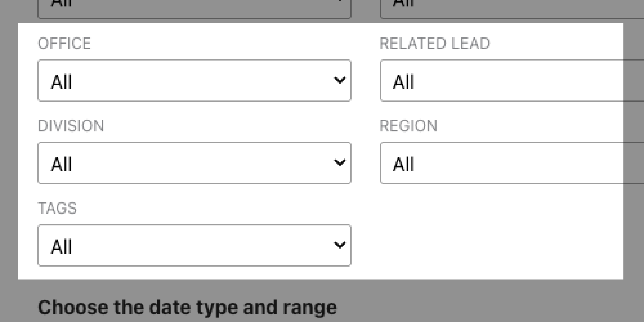Click the chevron arrow in Tags field
This screenshot has height=322, width=644.
pos(340,245)
